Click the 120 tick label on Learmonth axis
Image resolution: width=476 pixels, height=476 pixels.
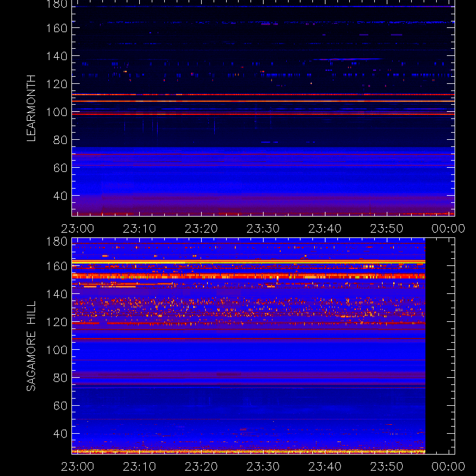click(57, 84)
